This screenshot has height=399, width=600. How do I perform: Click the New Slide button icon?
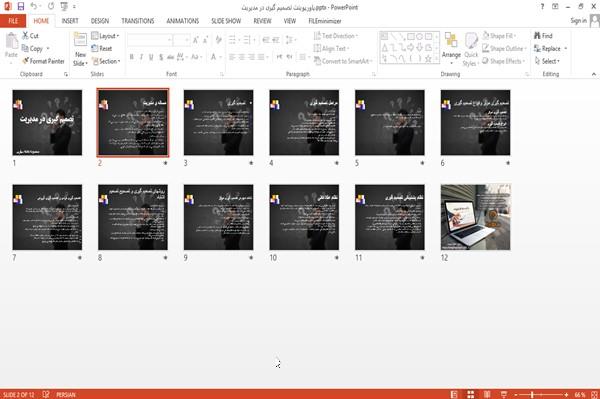80,40
